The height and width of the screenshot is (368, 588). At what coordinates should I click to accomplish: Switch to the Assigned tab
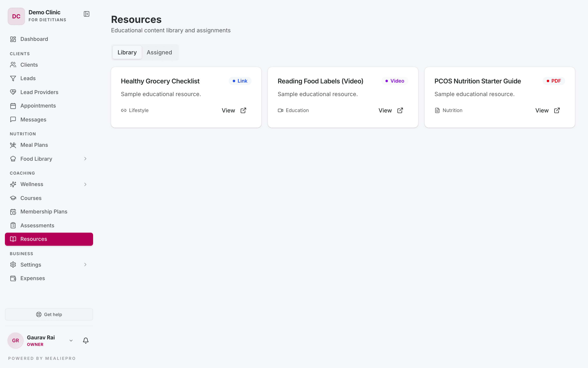click(x=159, y=52)
